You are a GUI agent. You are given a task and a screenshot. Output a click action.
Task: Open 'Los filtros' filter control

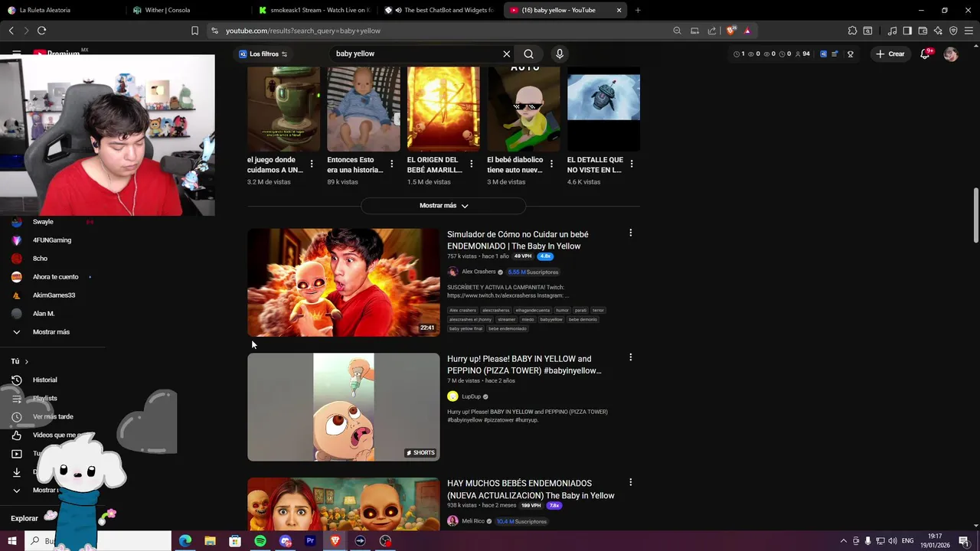point(263,54)
